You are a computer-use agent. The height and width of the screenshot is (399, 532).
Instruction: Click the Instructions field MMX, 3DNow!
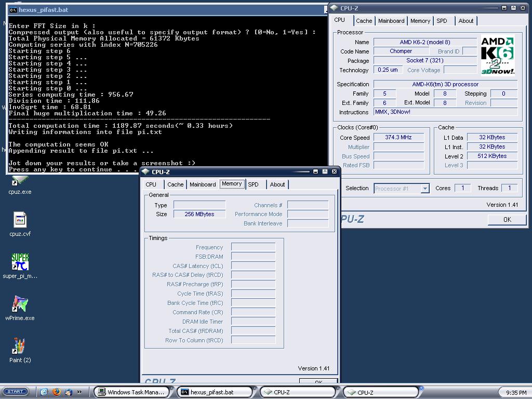(445, 112)
